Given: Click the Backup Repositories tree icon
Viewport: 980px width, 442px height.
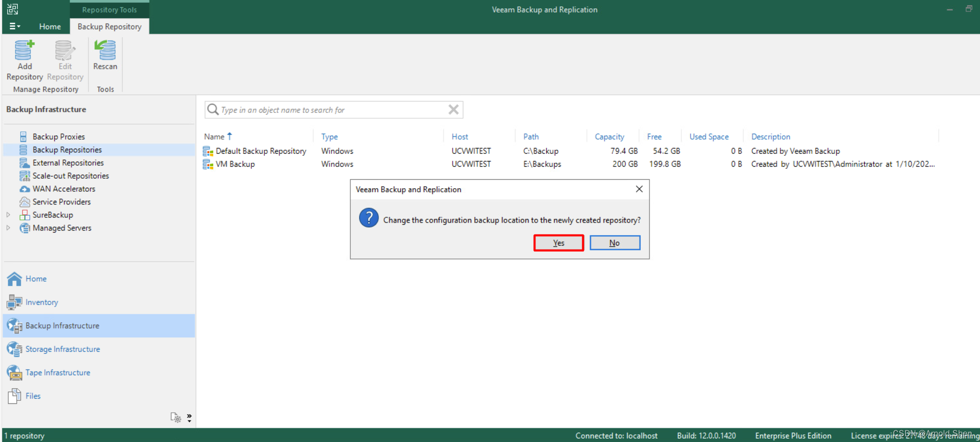Looking at the screenshot, I should [x=23, y=150].
